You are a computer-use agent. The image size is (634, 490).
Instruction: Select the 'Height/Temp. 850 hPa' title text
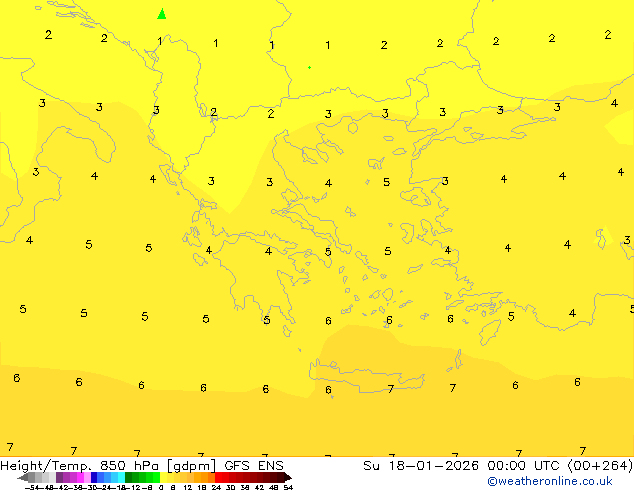click(x=80, y=466)
